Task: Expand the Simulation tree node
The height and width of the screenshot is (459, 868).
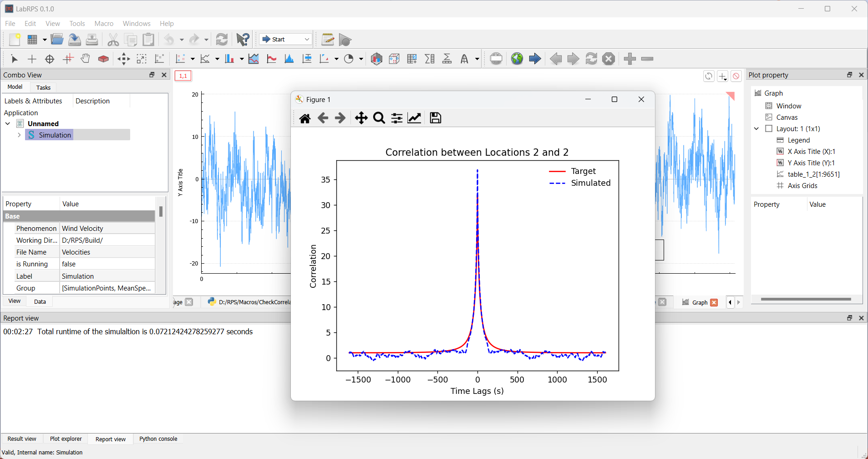Action: tap(19, 135)
